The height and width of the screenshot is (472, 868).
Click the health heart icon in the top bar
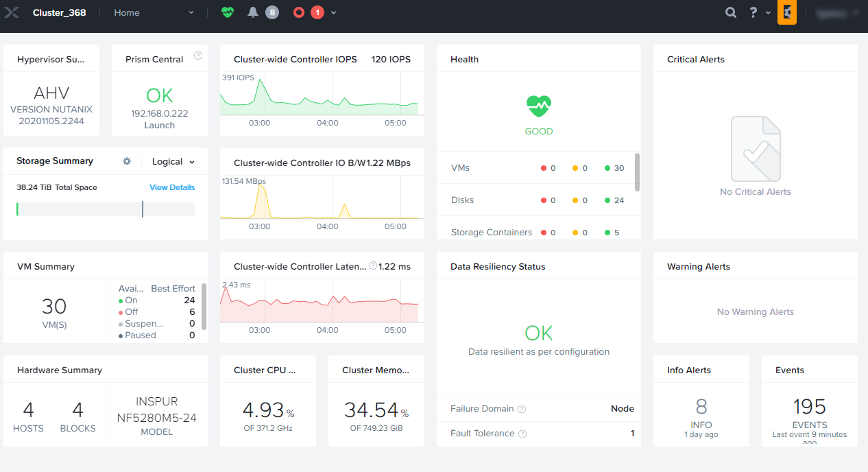click(x=227, y=12)
